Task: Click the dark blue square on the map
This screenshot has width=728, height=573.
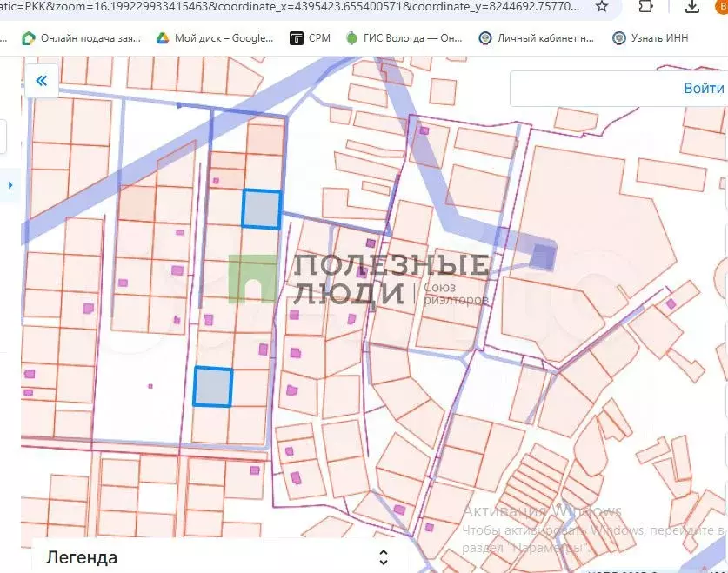Action: pos(543,257)
